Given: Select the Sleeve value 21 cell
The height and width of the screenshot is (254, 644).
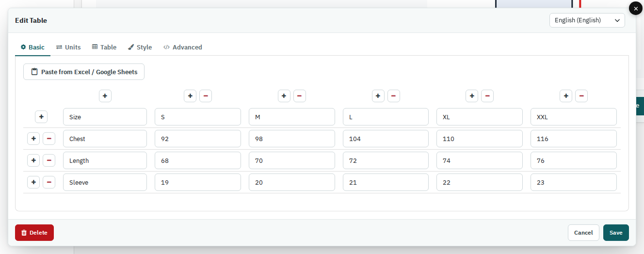Looking at the screenshot, I should coord(386,182).
